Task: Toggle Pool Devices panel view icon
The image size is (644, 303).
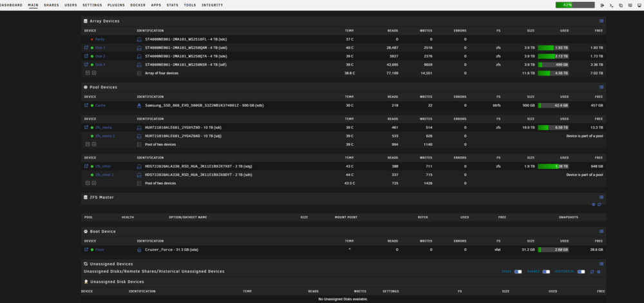Action: coord(601,87)
